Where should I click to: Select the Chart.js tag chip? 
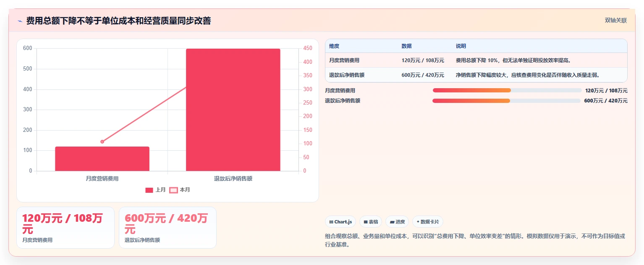[340, 222]
